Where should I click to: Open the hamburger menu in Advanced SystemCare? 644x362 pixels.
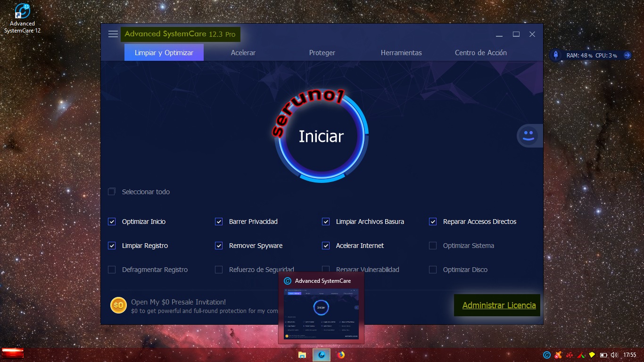(113, 34)
